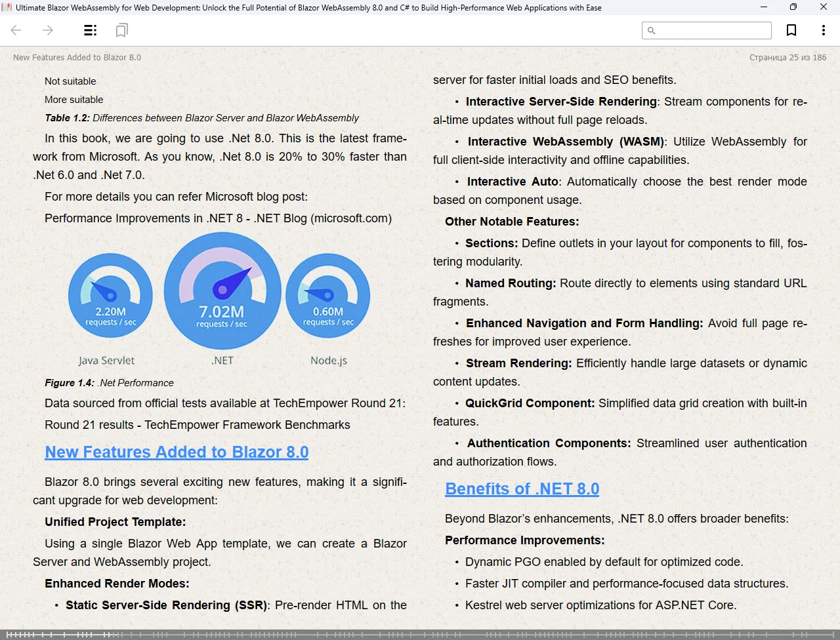Click the Node.js 0.60M gauge image
This screenshot has height=640, width=840.
[328, 296]
